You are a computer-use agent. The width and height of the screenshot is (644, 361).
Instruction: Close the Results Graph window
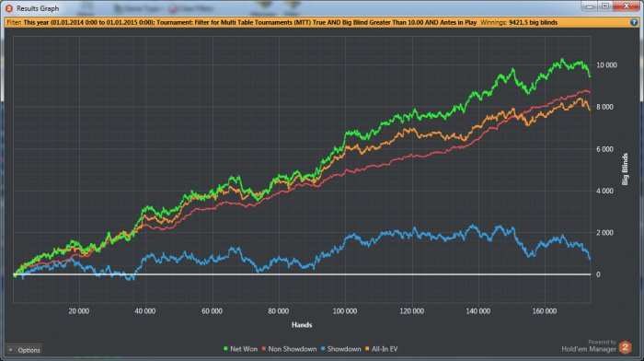[x=627, y=6]
